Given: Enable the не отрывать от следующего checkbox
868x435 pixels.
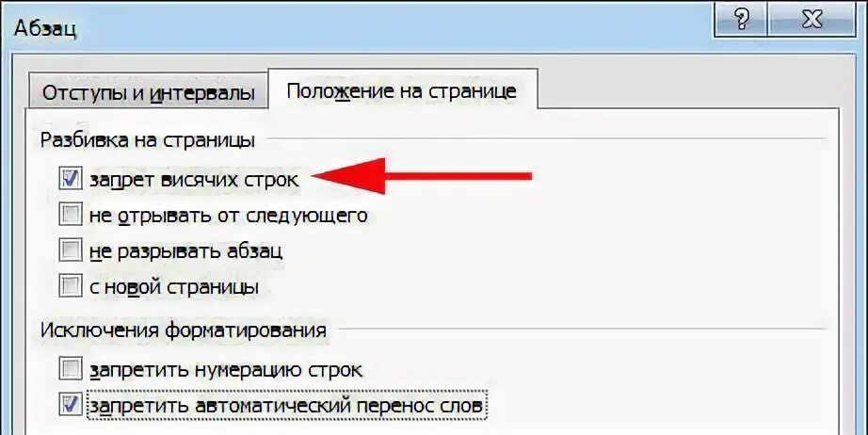Looking at the screenshot, I should click(x=71, y=215).
